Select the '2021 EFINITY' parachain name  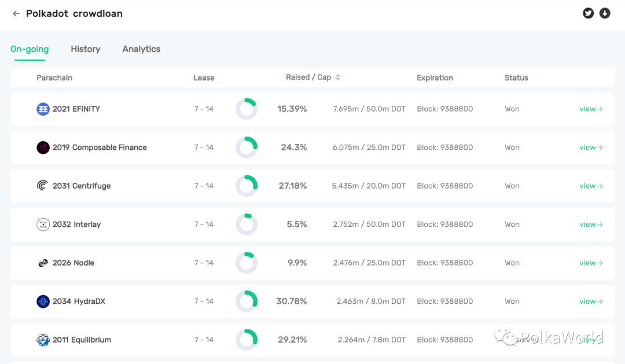point(76,109)
